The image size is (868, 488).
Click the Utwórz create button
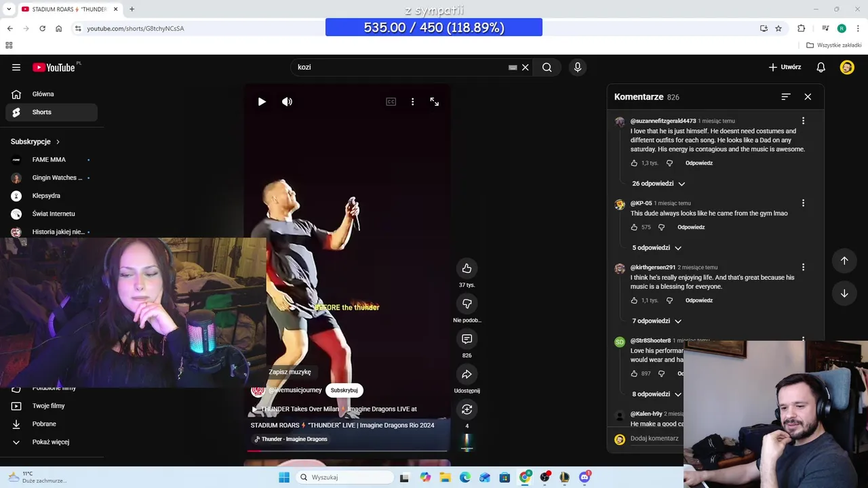coord(785,67)
